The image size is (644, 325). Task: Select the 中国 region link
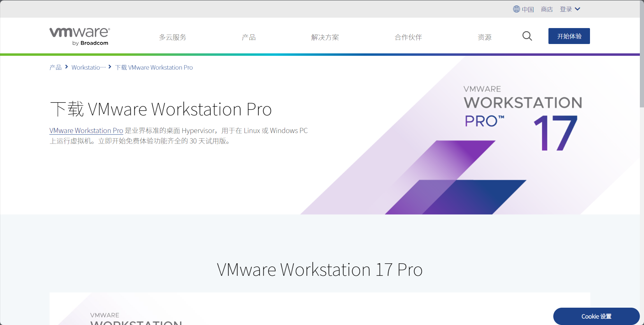click(528, 9)
